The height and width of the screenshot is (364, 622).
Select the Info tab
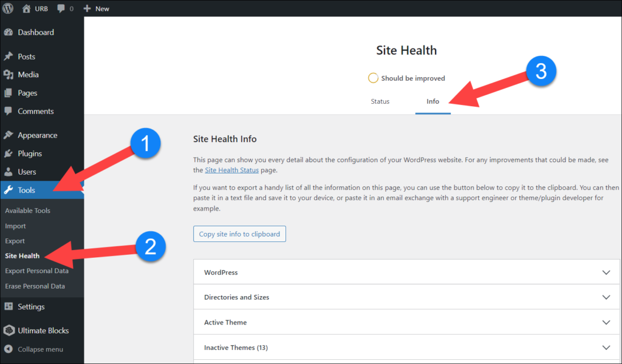pyautogui.click(x=432, y=101)
